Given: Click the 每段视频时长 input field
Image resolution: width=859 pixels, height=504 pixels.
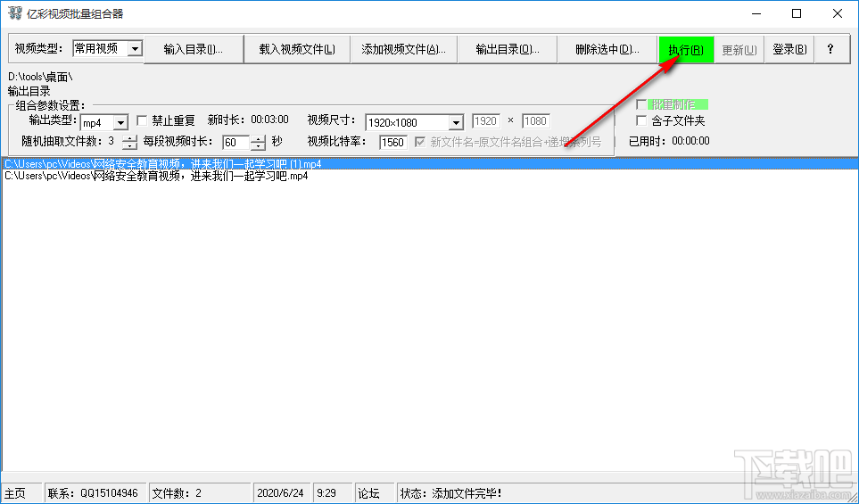Looking at the screenshot, I should 236,143.
